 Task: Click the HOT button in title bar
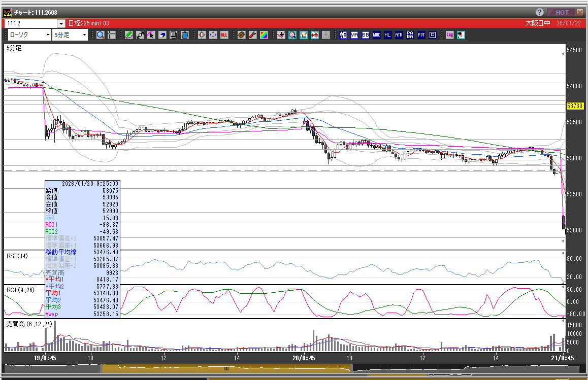tap(562, 12)
